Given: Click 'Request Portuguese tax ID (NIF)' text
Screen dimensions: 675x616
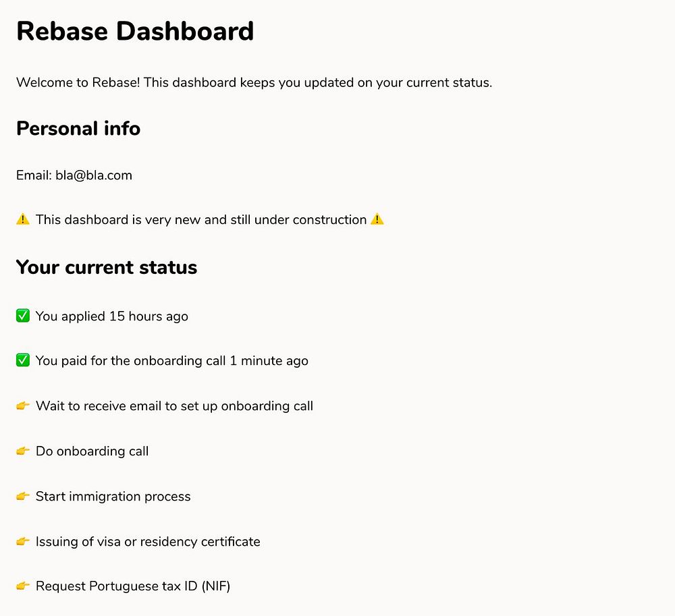Looking at the screenshot, I should click(x=133, y=586).
